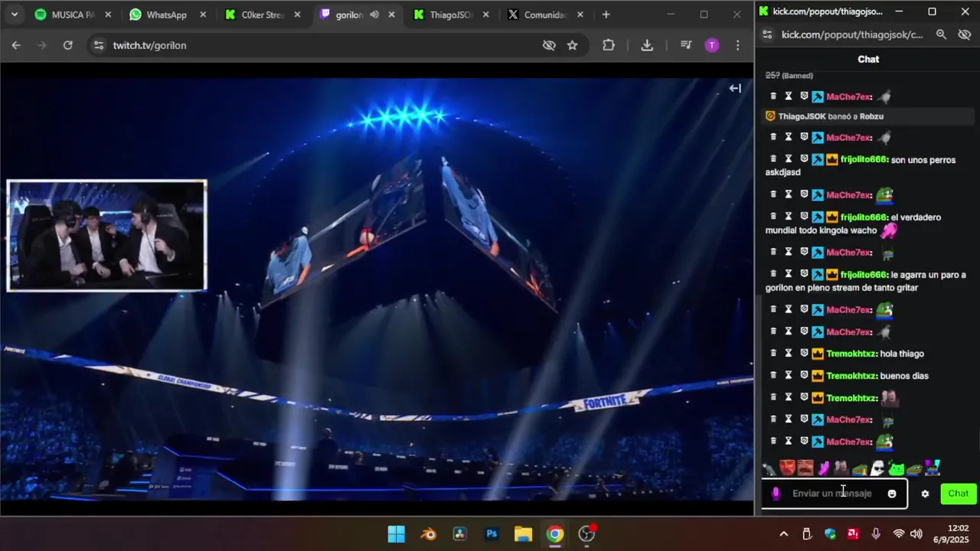
Task: Delete the "buenos dias" message with trash icon
Action: pyautogui.click(x=773, y=376)
